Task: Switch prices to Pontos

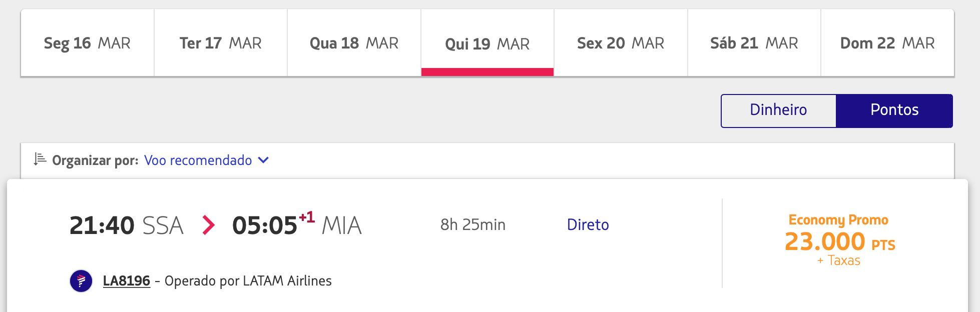Action: [x=894, y=110]
